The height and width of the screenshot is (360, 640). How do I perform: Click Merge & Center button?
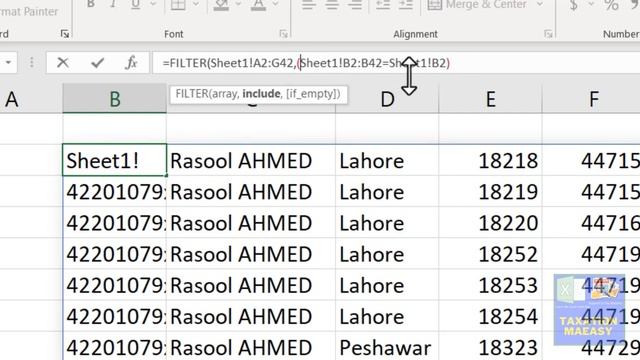point(477,4)
